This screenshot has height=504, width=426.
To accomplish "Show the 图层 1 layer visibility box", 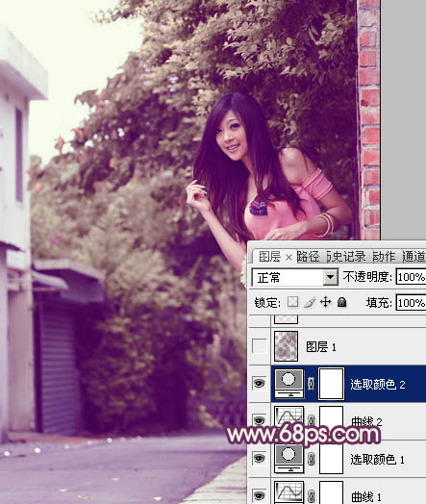I will 260,346.
